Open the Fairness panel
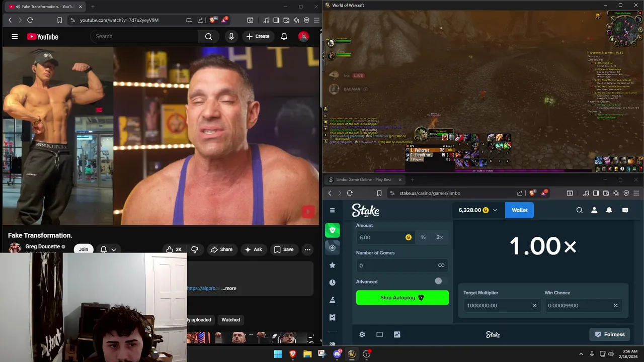The height and width of the screenshot is (362, 644). click(610, 334)
